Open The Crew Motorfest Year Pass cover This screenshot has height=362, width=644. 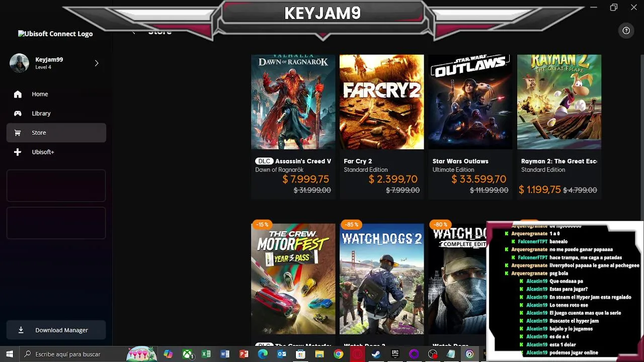[x=293, y=279]
